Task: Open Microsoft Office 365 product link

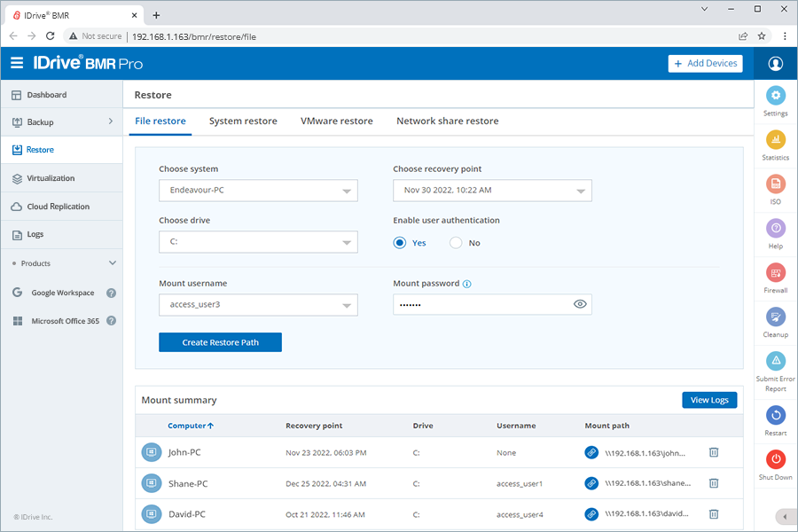Action: [x=65, y=321]
